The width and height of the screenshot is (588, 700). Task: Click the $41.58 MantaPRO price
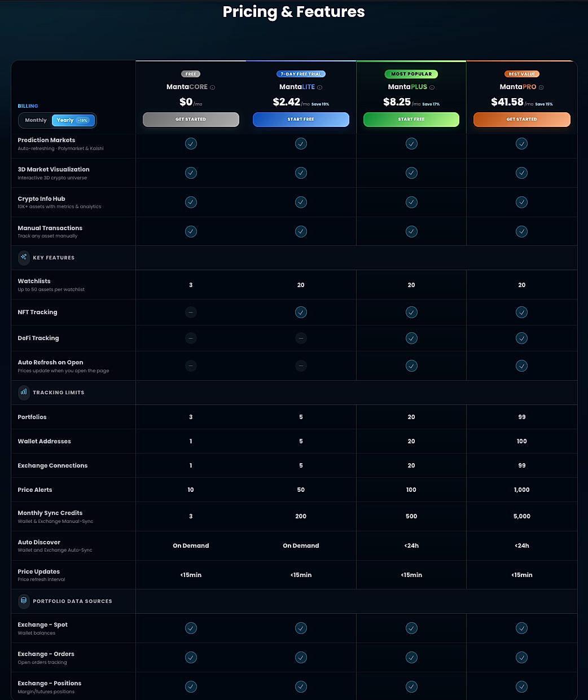[x=507, y=102]
